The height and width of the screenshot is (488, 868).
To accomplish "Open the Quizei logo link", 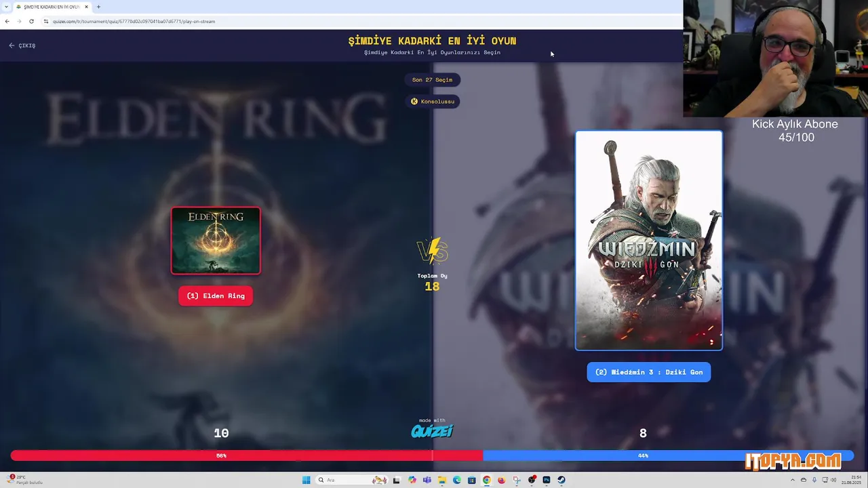I will (432, 431).
